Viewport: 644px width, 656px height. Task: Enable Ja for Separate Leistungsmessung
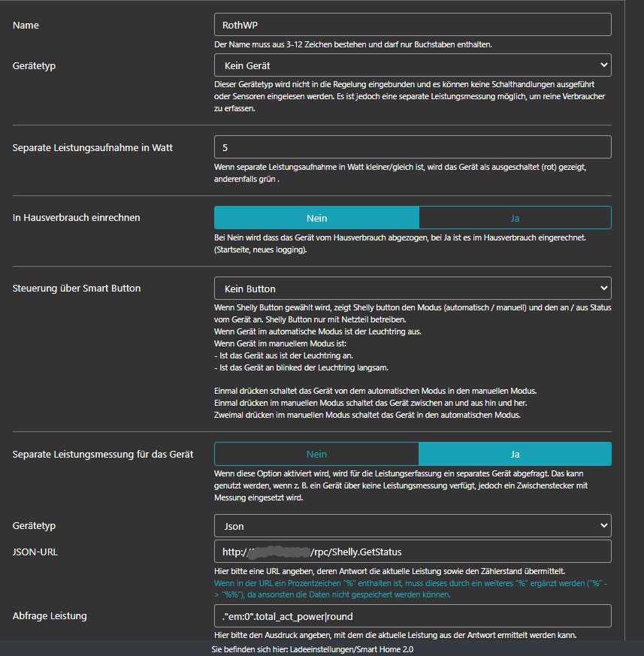[x=515, y=454]
